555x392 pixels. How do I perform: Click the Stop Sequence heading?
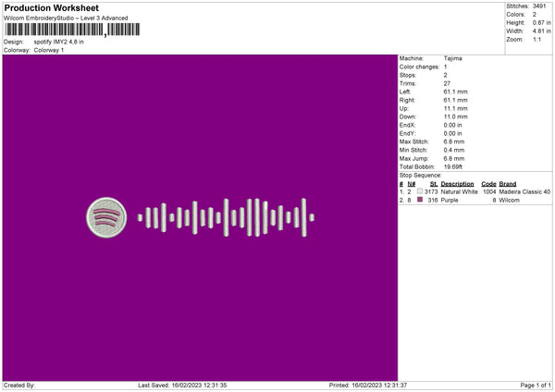pyautogui.click(x=421, y=176)
